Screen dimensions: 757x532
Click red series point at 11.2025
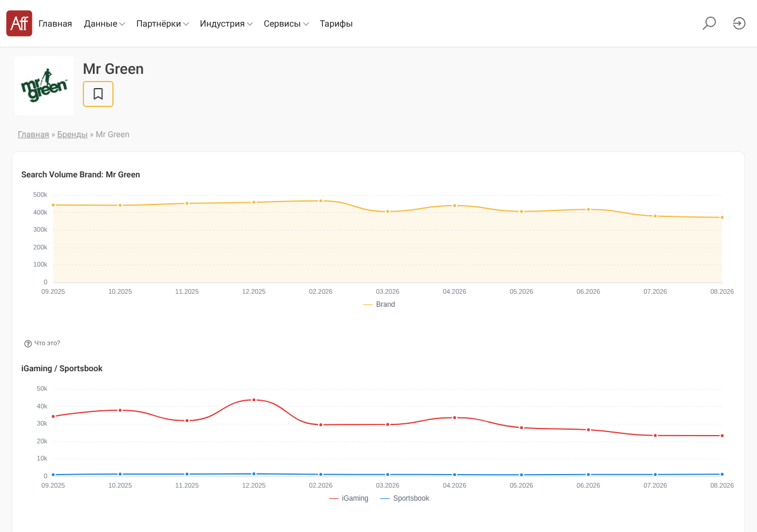(187, 420)
